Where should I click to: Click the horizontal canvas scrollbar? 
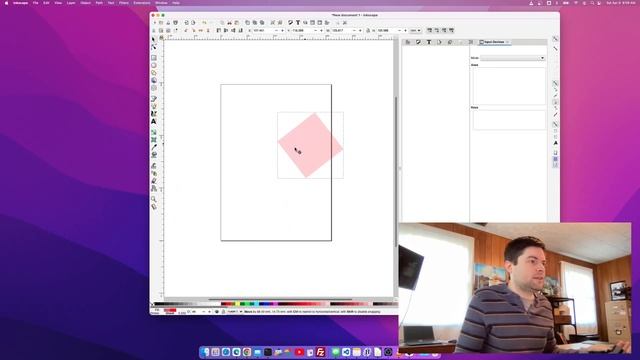[280, 299]
